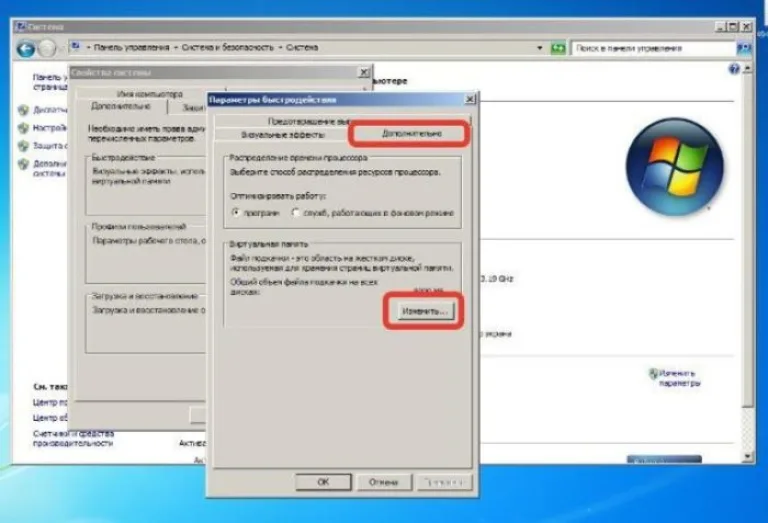Click the System window title bar icon
This screenshot has height=523, width=768.
21,26
